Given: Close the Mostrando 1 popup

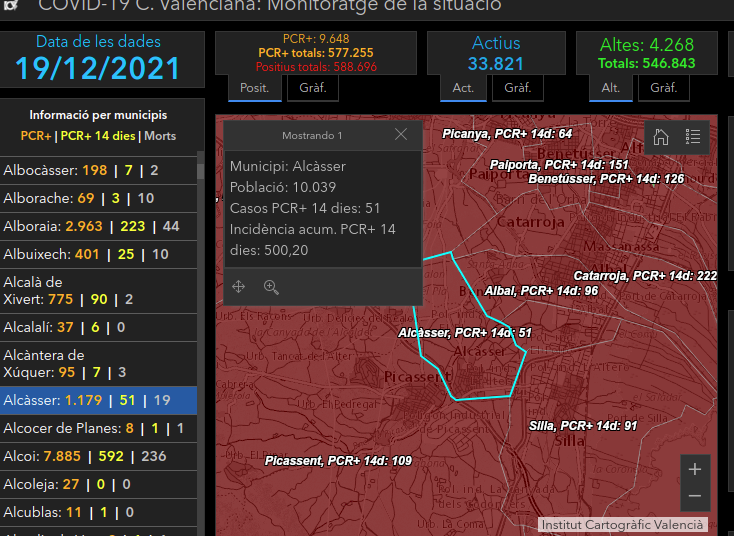Looking at the screenshot, I should click(x=401, y=135).
